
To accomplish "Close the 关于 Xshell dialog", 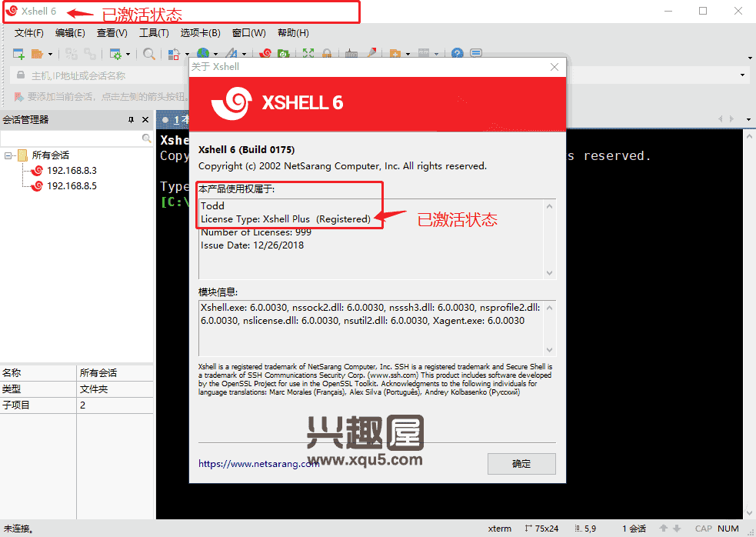I will [x=555, y=67].
